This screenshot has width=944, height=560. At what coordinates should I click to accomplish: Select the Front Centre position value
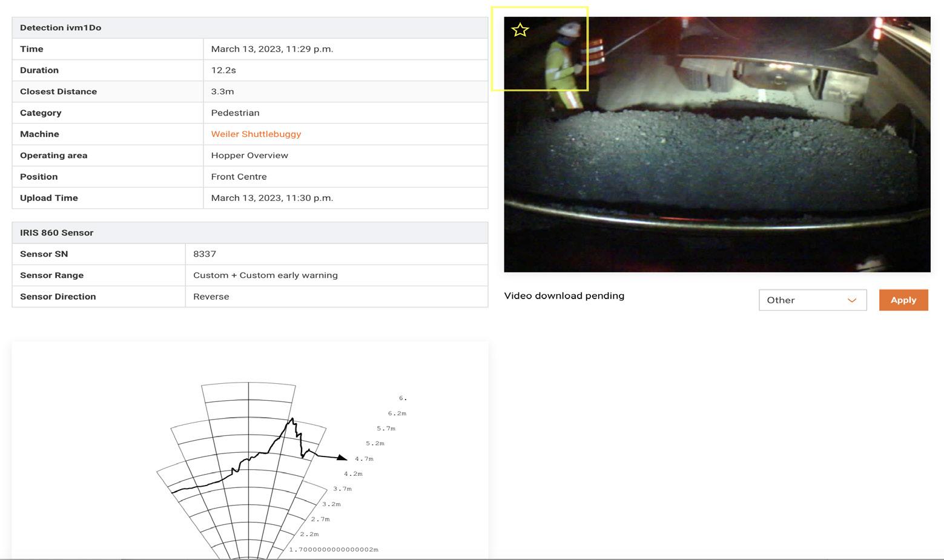pos(239,177)
